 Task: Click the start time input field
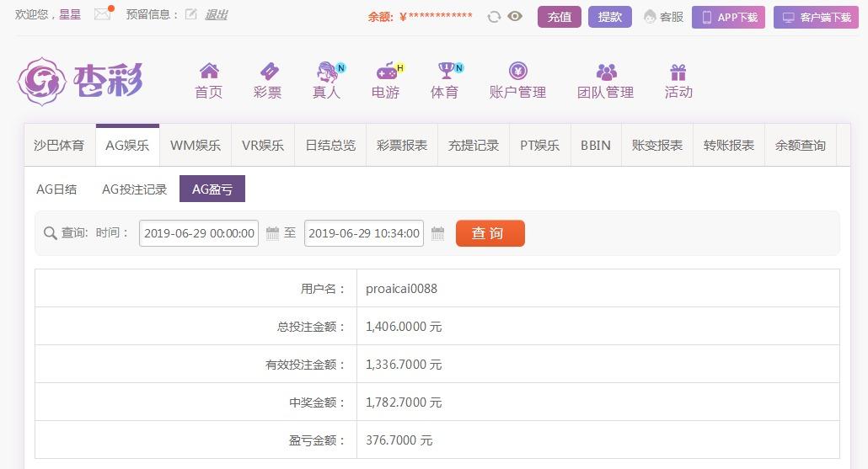199,233
